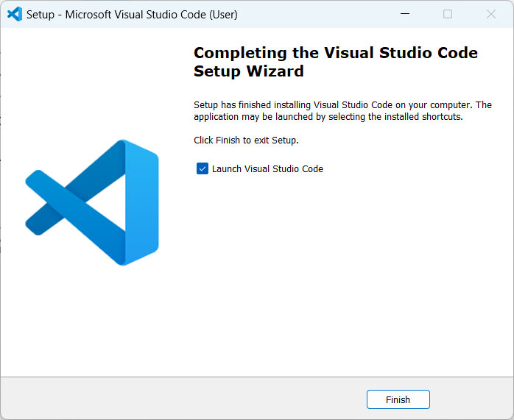Viewport: 514px width, 420px height.
Task: Click the heading line "Completing the Visual Studio Code"
Action: pyautogui.click(x=335, y=53)
